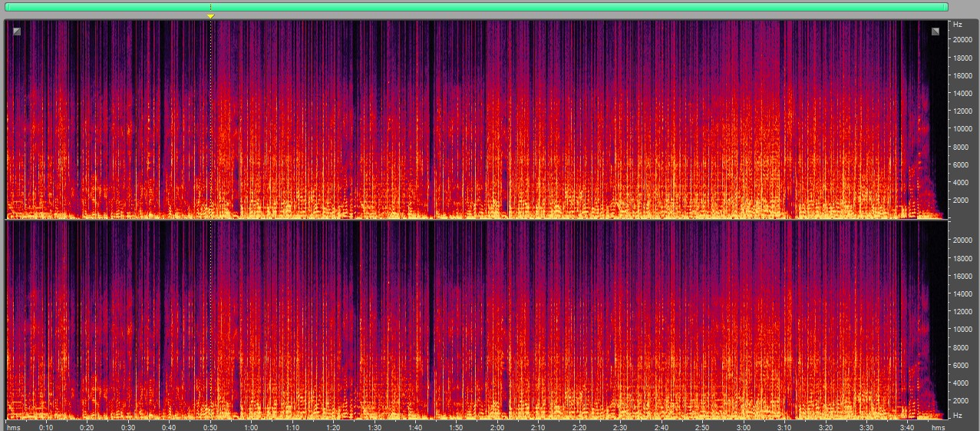Image resolution: width=980 pixels, height=431 pixels.
Task: Click the 0:20 mark on the time ruler
Action: pyautogui.click(x=87, y=427)
